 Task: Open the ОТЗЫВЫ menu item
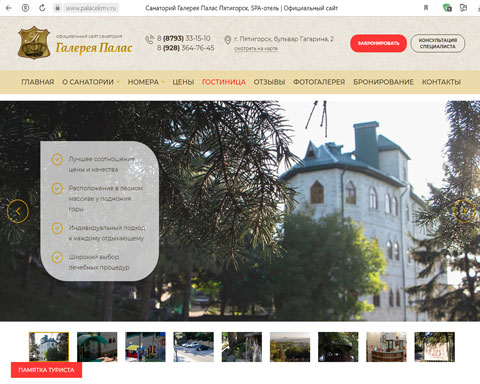click(x=269, y=82)
